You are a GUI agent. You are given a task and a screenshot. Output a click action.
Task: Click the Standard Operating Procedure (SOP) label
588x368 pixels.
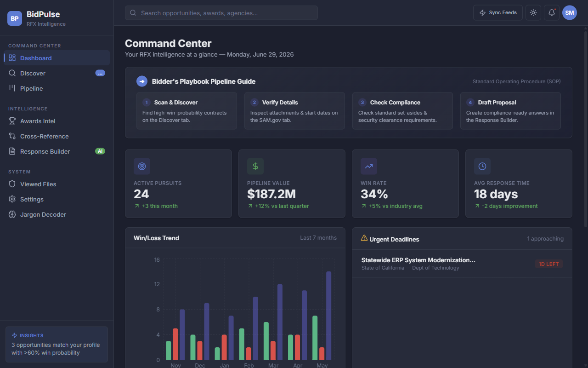point(517,81)
